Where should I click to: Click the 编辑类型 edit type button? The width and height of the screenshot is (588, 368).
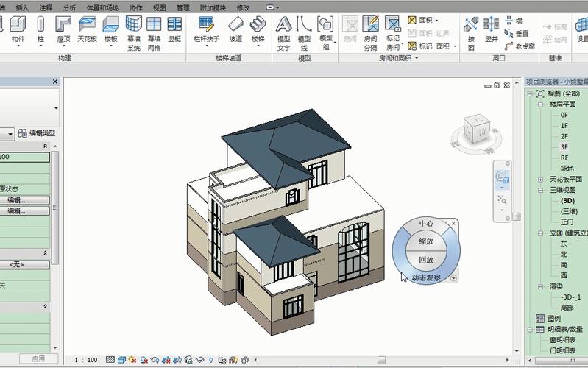[x=37, y=133]
